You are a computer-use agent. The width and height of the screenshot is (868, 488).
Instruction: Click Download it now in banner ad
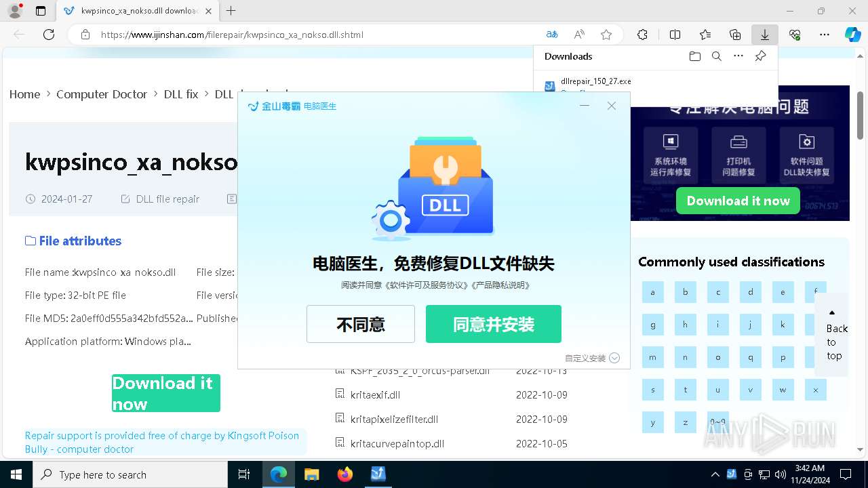point(738,201)
